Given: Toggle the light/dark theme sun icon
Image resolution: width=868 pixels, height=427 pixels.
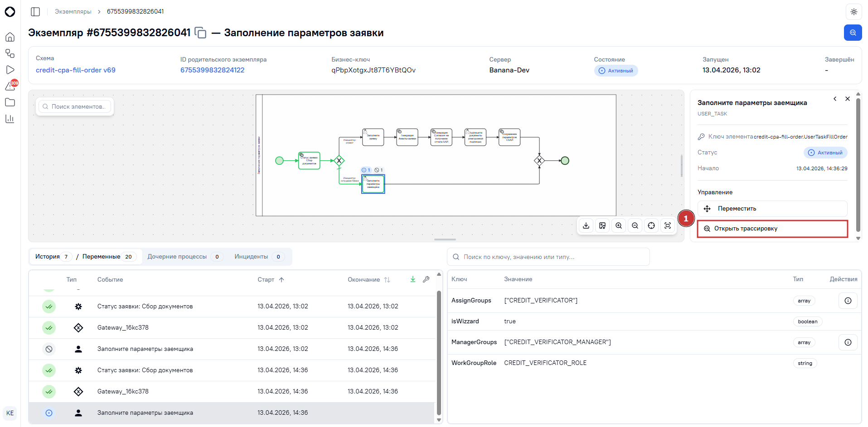Looking at the screenshot, I should (x=853, y=12).
